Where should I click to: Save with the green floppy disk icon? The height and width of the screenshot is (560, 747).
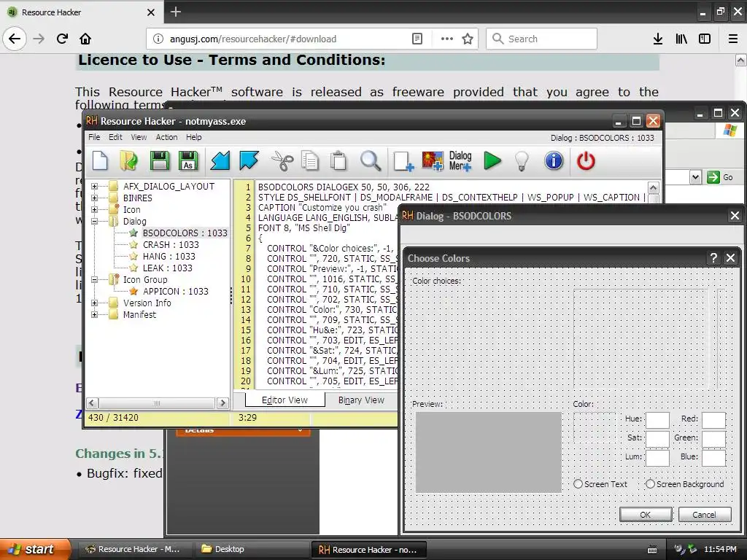(160, 161)
